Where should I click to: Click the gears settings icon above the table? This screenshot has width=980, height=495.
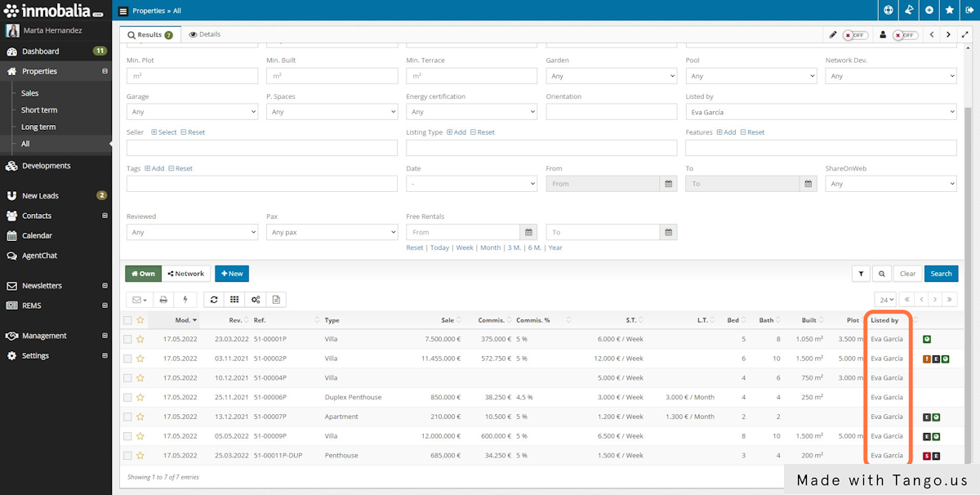pos(255,299)
